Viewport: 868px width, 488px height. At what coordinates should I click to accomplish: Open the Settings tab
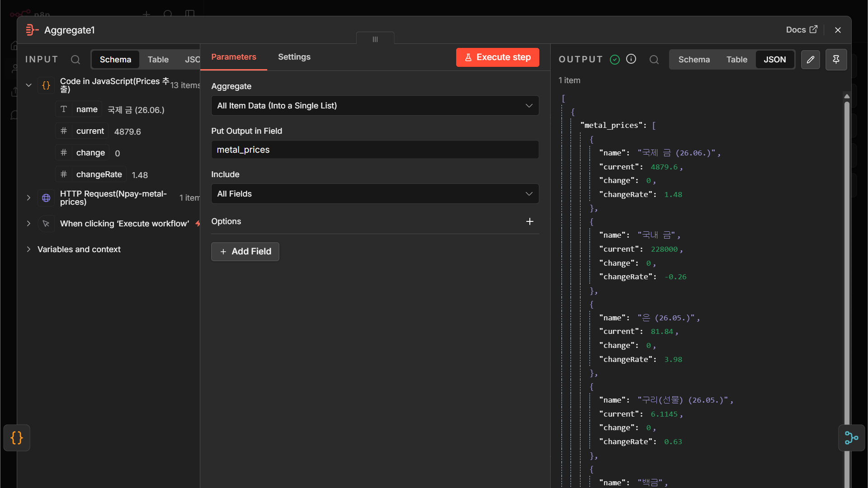(294, 57)
